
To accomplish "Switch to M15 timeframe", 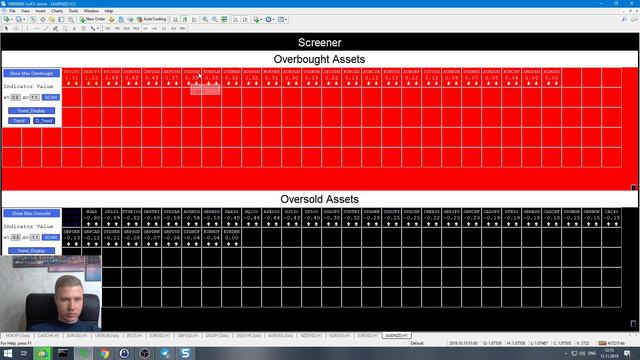I will click(126, 29).
